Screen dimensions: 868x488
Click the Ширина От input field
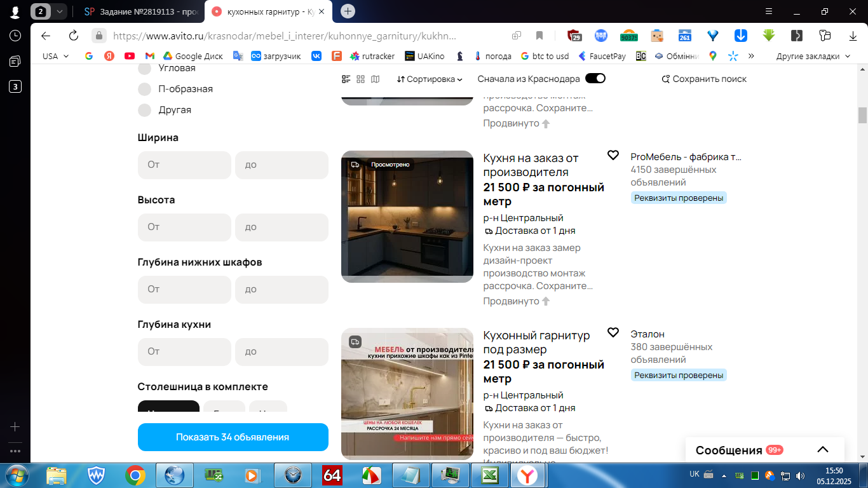coord(184,165)
